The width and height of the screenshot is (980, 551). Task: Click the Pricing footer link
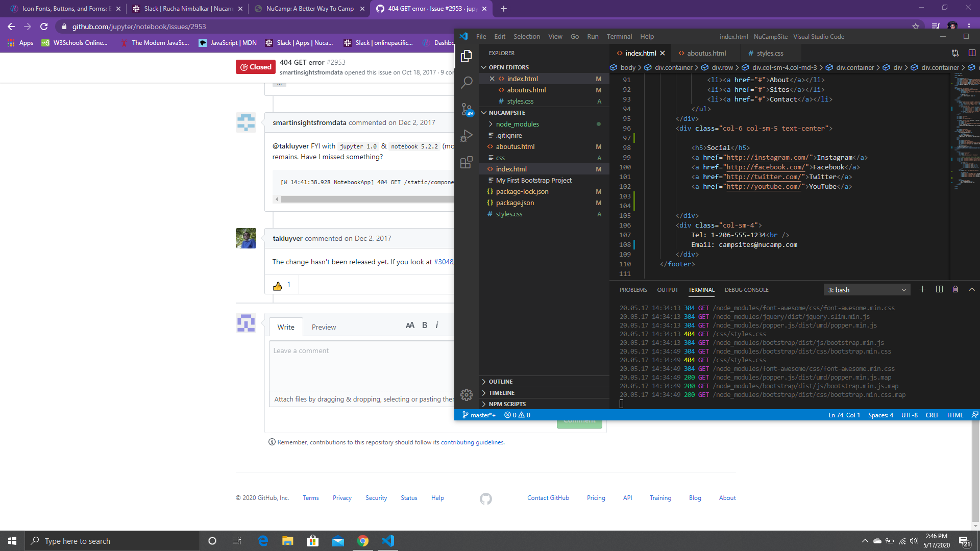pos(596,498)
